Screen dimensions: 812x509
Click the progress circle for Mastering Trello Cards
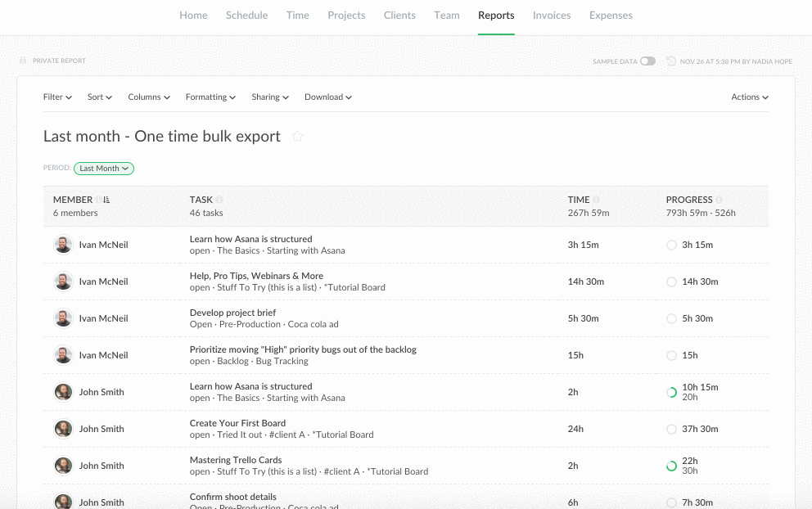[671, 466]
